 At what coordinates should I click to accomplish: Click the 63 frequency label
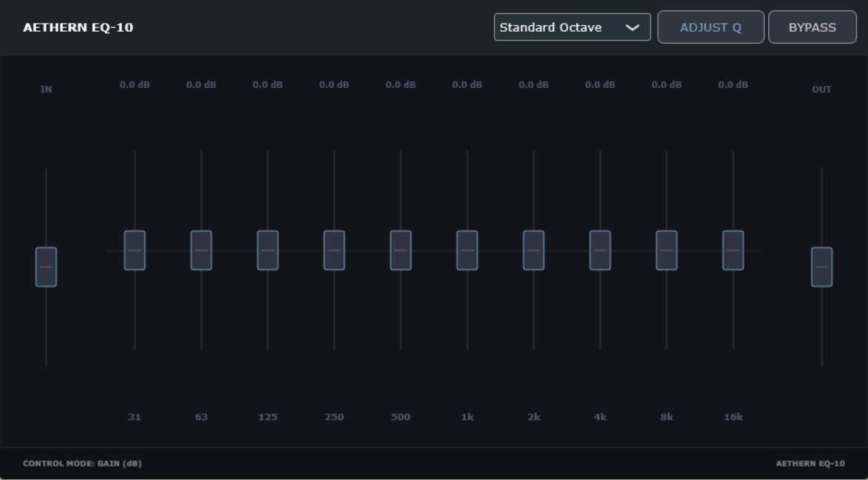[x=201, y=417]
